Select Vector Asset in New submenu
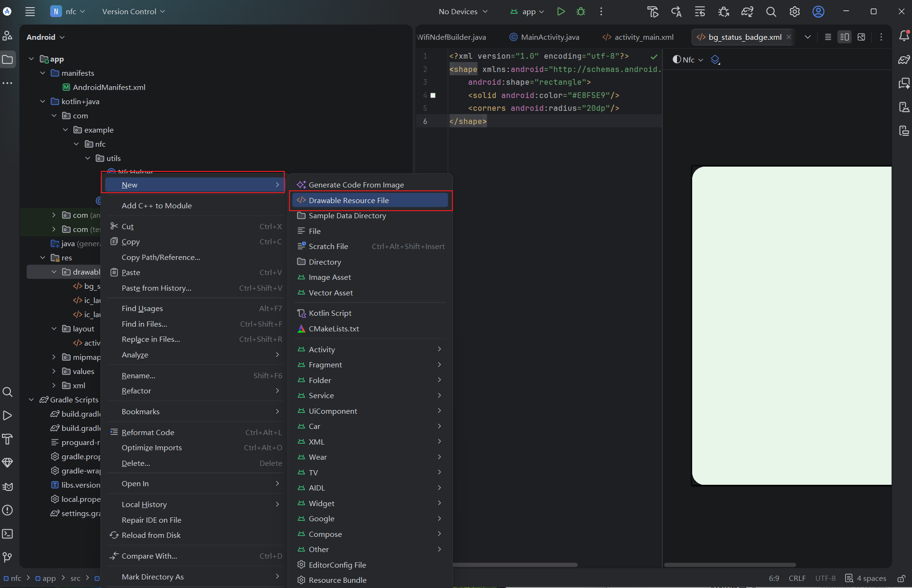Screen dimensions: 912x588 [370, 293]
